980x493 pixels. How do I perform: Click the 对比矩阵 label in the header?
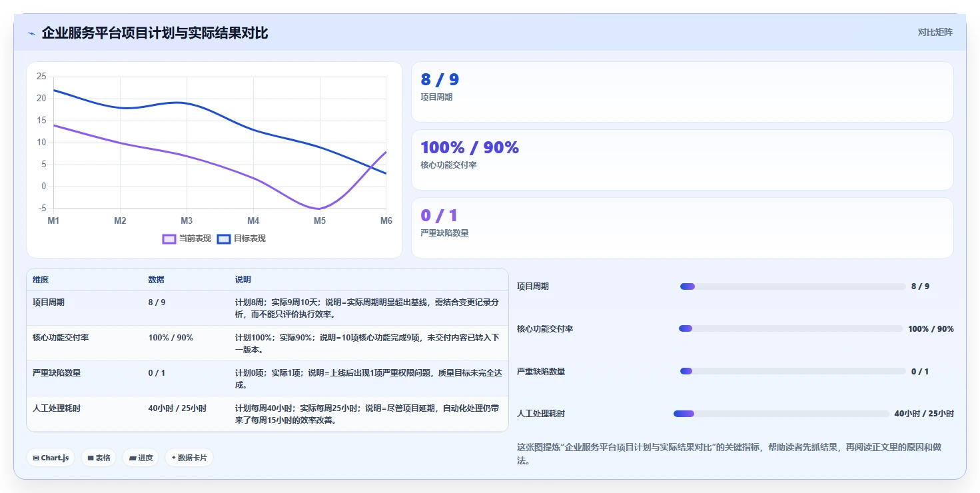click(935, 33)
